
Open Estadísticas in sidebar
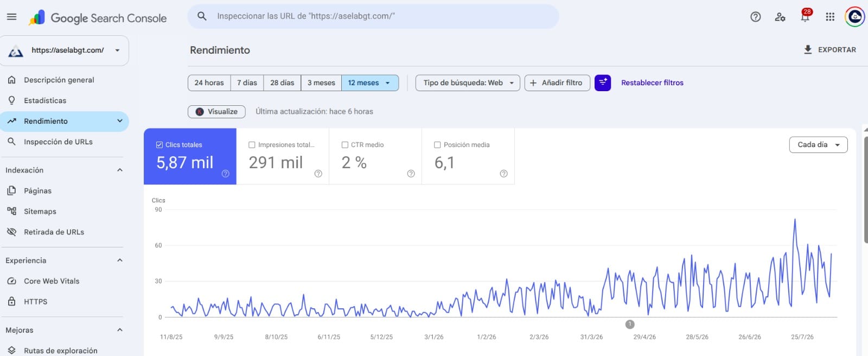(x=64, y=100)
